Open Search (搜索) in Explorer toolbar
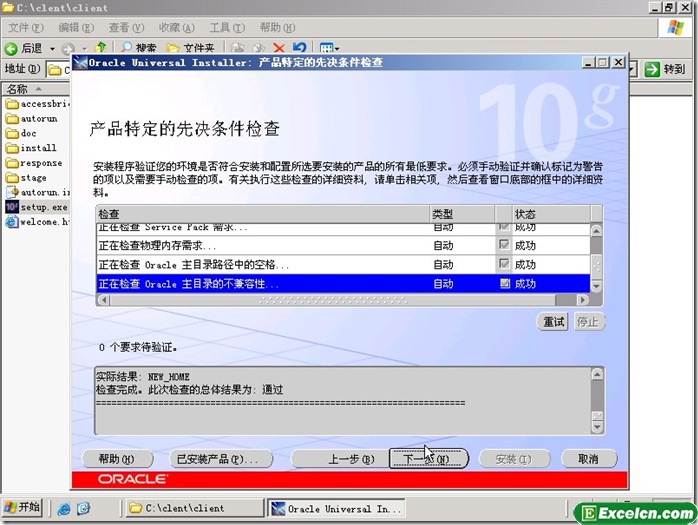Image resolution: width=698 pixels, height=525 pixels. [x=138, y=48]
